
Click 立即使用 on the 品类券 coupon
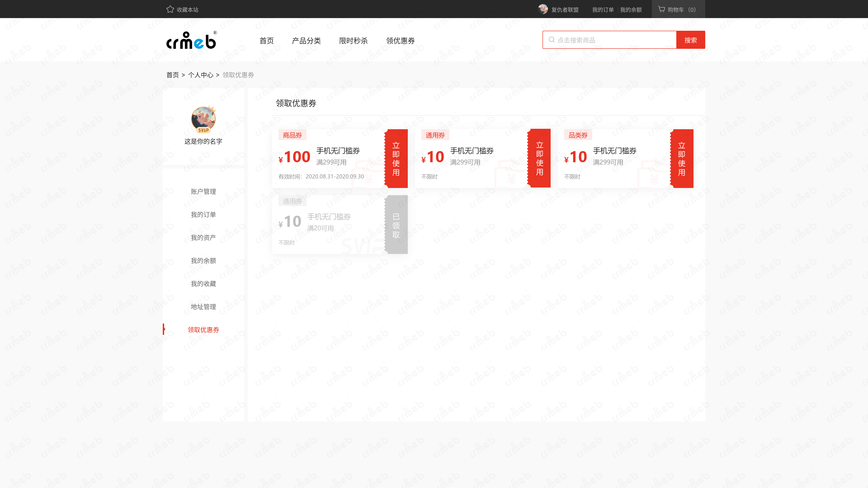click(x=682, y=159)
